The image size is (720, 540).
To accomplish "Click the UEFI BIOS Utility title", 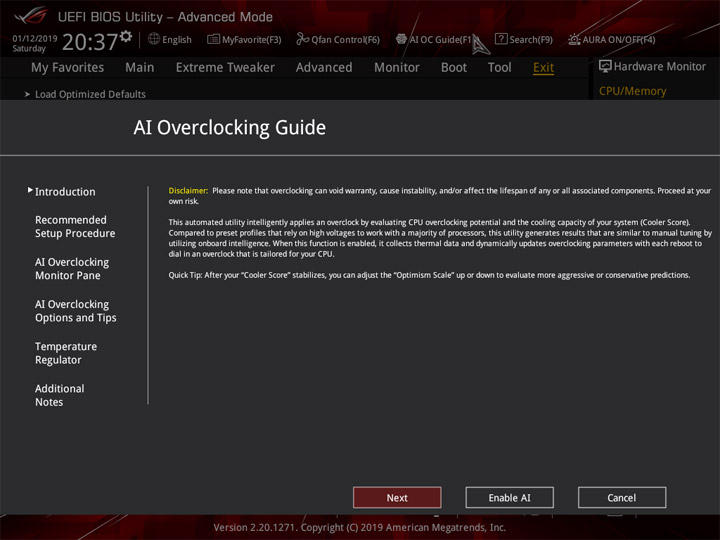I will 165,17.
